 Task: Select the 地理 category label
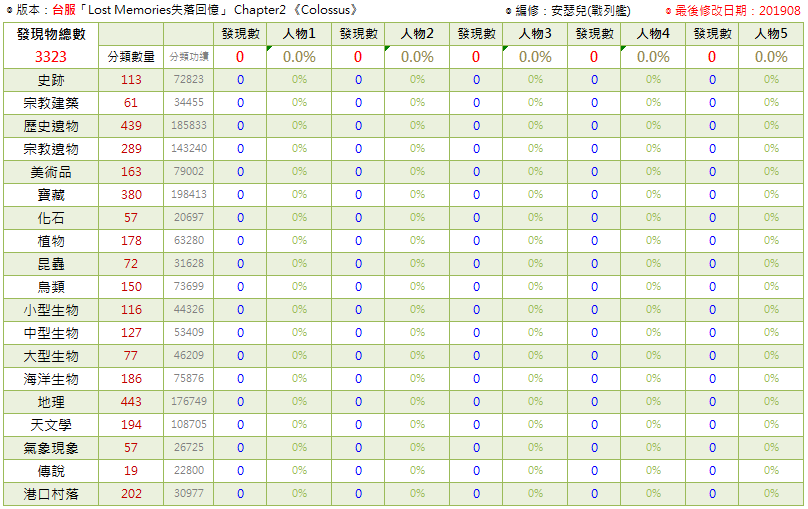pos(50,402)
